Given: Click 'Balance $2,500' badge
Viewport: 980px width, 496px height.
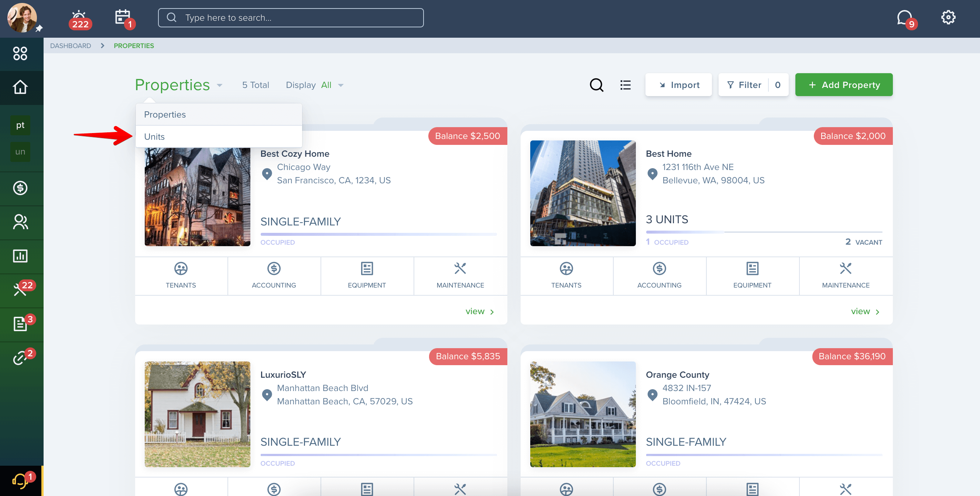Looking at the screenshot, I should click(467, 136).
